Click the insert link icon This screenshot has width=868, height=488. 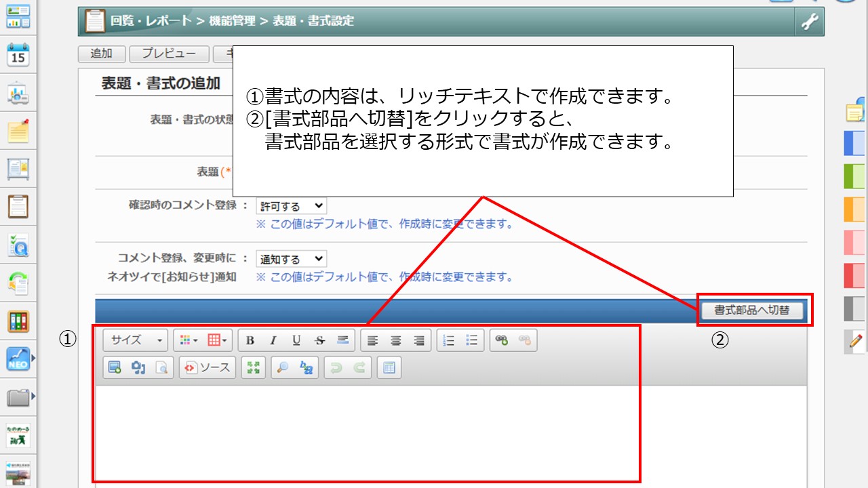[501, 340]
